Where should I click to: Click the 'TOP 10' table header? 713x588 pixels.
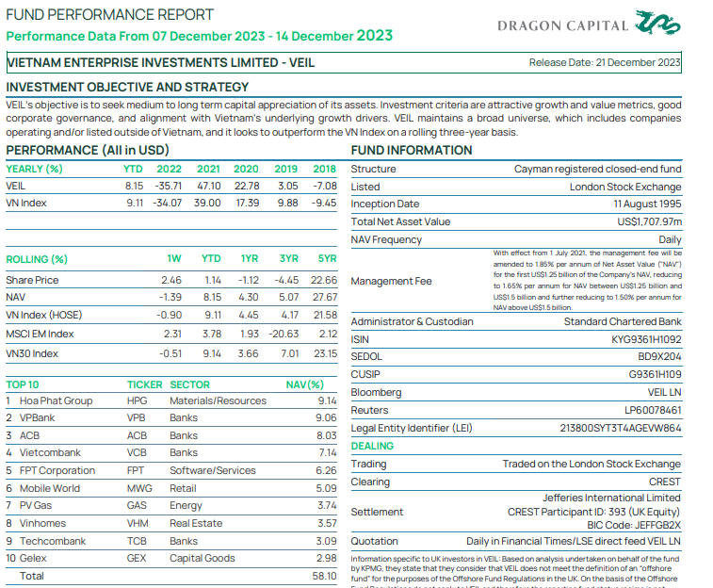pos(23,384)
